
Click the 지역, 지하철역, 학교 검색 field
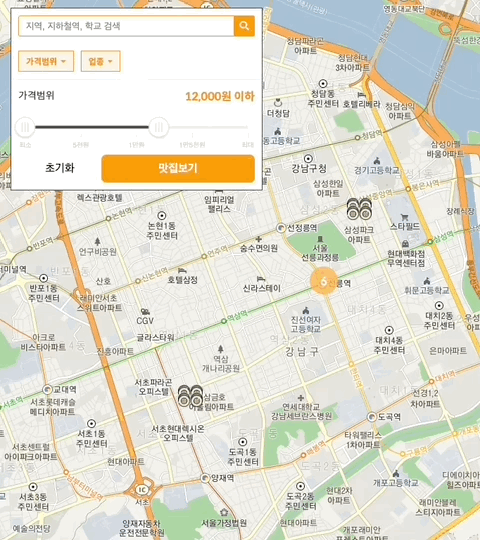126,26
